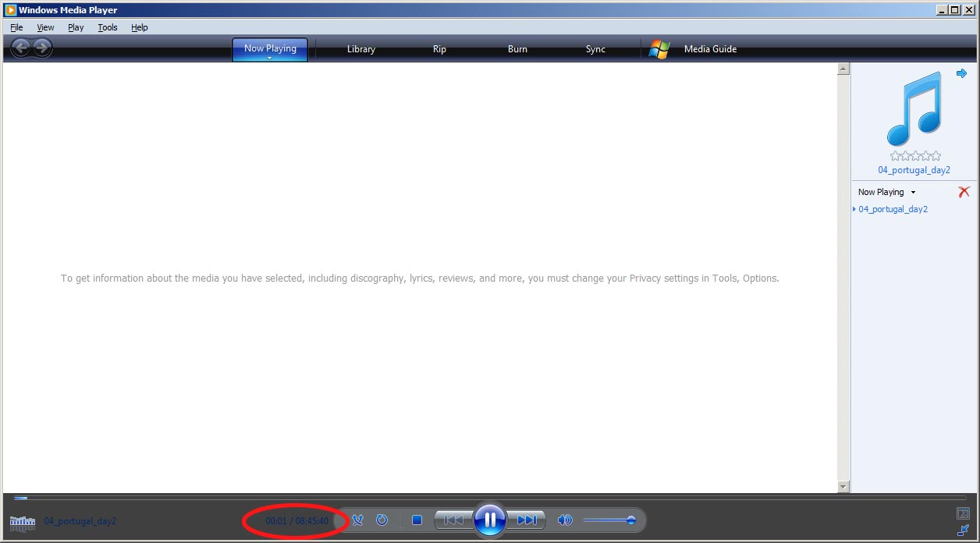
Task: Select 04_portugal_day2 in the playlist
Action: [x=893, y=209]
